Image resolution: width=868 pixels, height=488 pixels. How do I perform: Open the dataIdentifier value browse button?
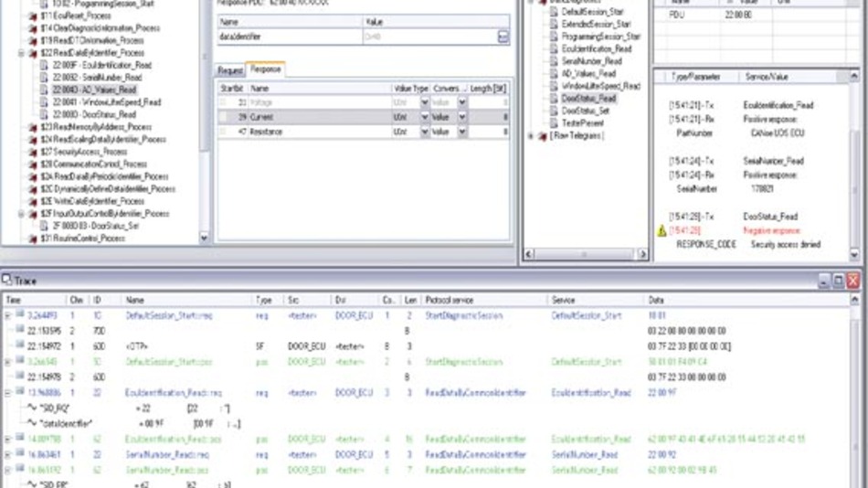click(503, 37)
